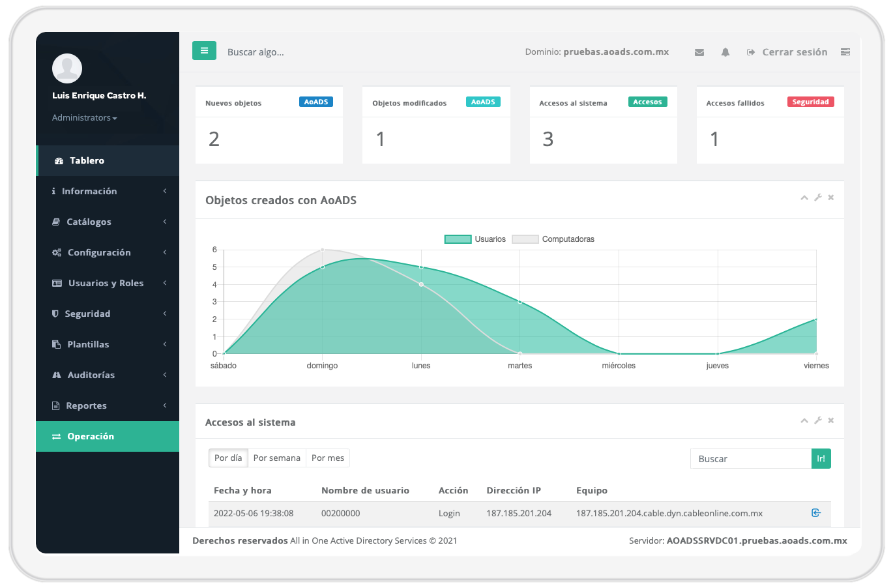Collapse the Accesos al sistema panel
This screenshot has height=588, width=893.
pyautogui.click(x=804, y=420)
